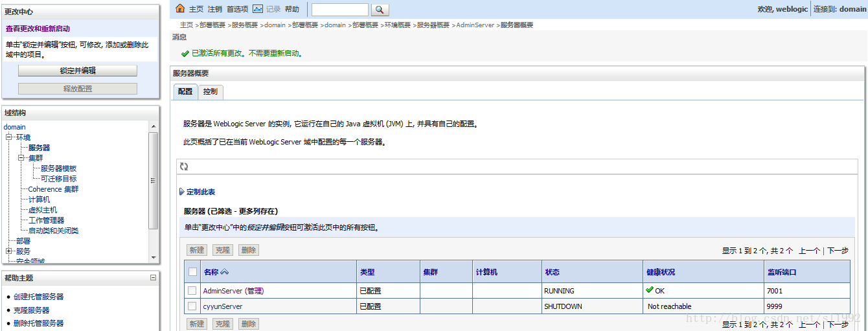Screen dimensions: 868x331
Task: Click the 环境概要 breadcrumb link
Action: tap(398, 25)
